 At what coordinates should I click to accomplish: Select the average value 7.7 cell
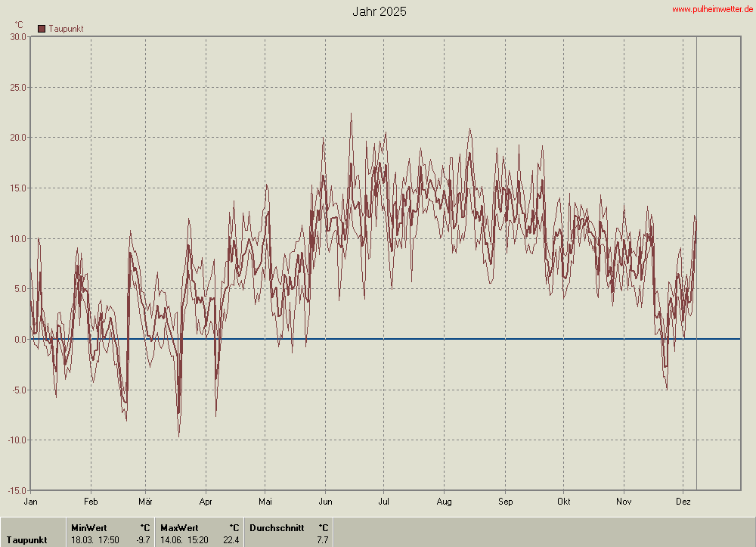tap(322, 539)
